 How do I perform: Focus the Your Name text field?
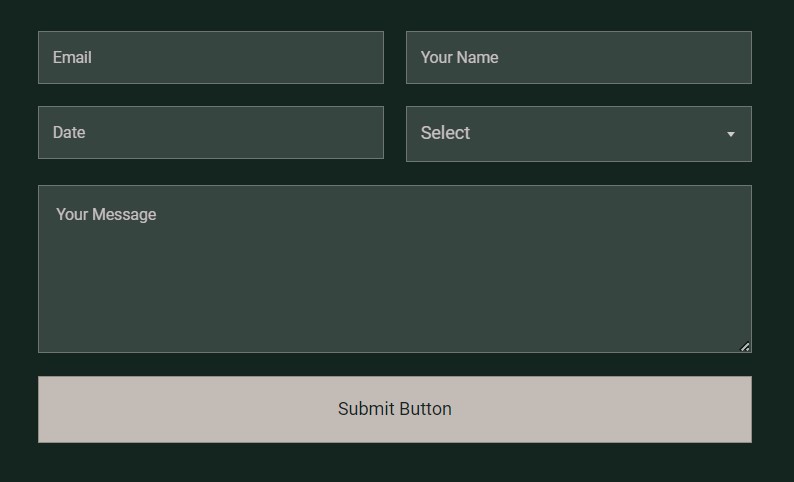click(578, 58)
